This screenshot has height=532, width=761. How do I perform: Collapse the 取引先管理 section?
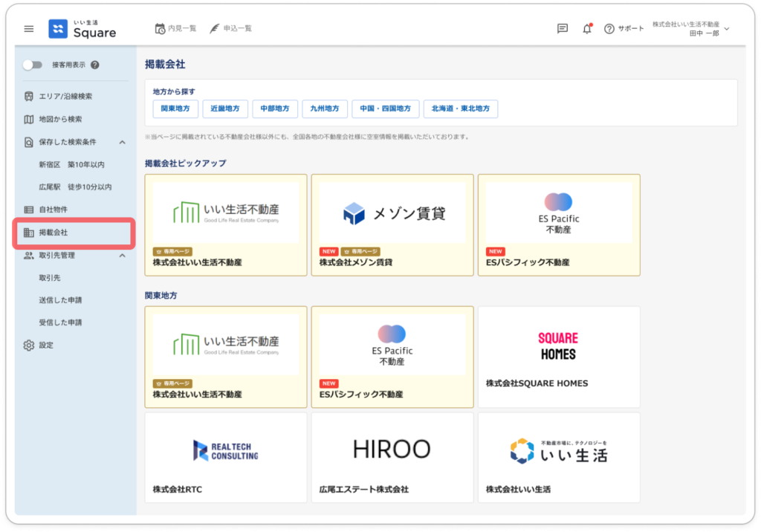[123, 256]
